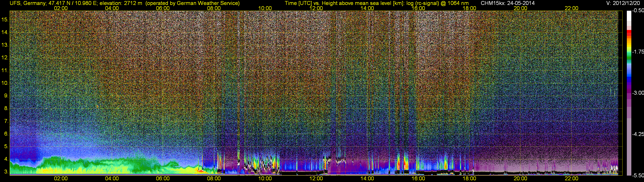This screenshot has width=644, height=182.
Task: Click the "13." km height axis label
Action: [5, 45]
